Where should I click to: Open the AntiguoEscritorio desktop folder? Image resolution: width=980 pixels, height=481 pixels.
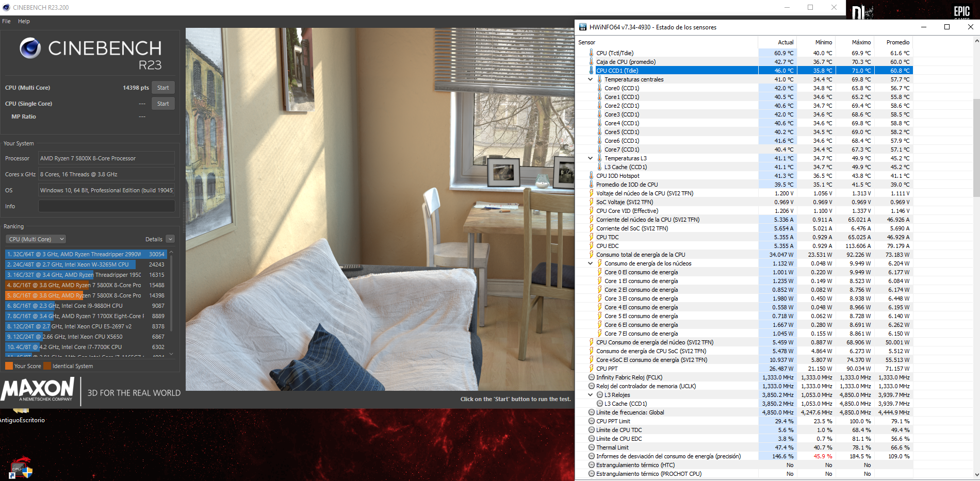coord(22,417)
